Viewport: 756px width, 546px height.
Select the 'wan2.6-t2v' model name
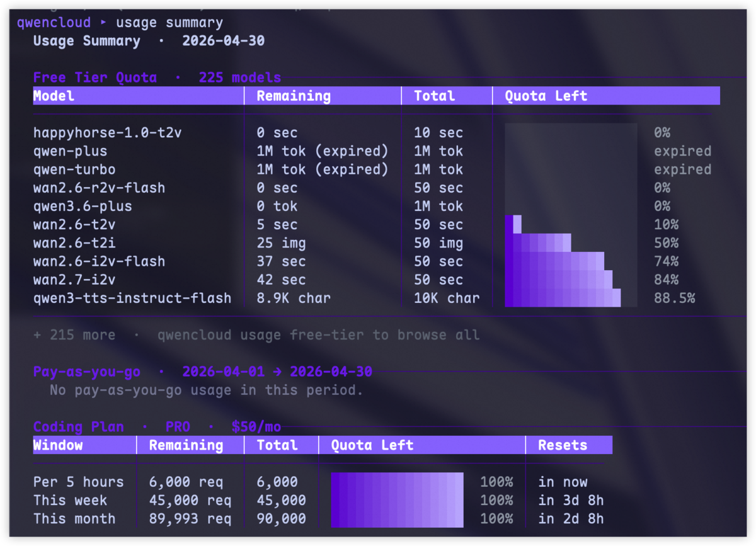pos(74,225)
